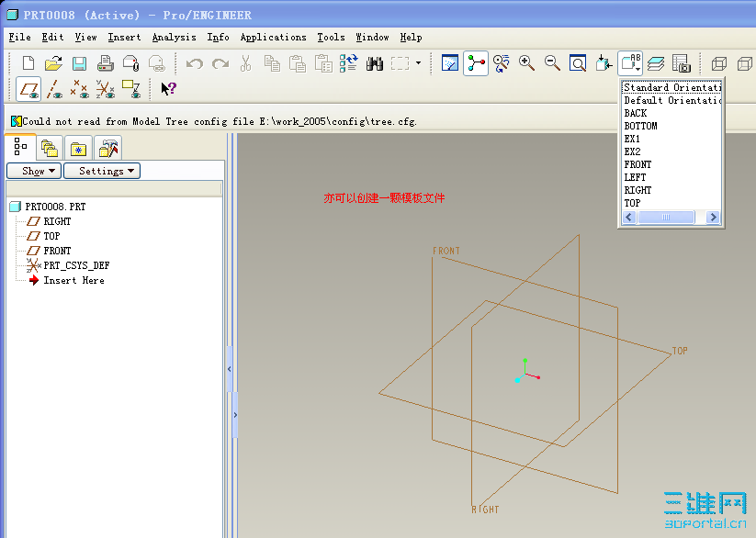This screenshot has width=756, height=538.
Task: Choose BOTTOM from the orientation list
Action: (640, 126)
